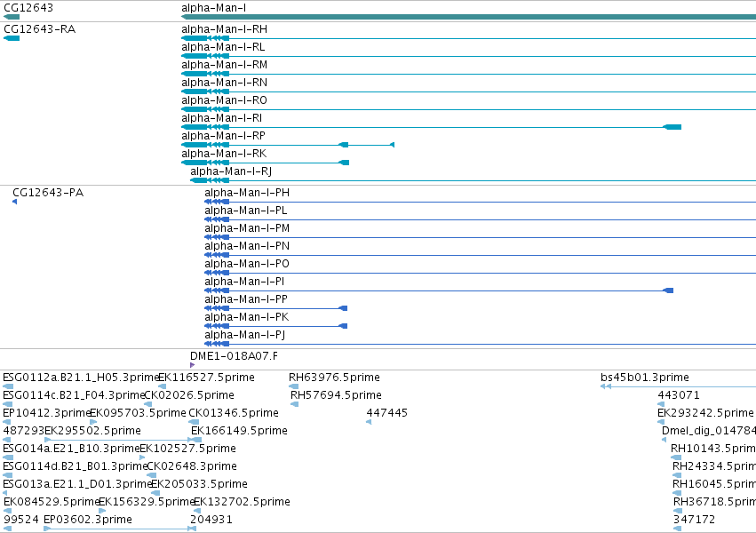Click the CG12643-PA protein label
This screenshot has height=533, width=756.
tap(48, 193)
